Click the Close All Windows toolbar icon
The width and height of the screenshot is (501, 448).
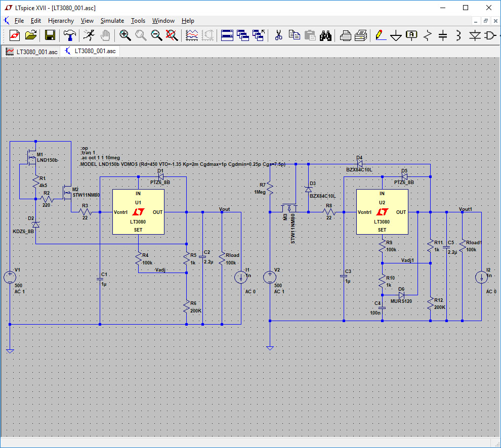[x=259, y=35]
